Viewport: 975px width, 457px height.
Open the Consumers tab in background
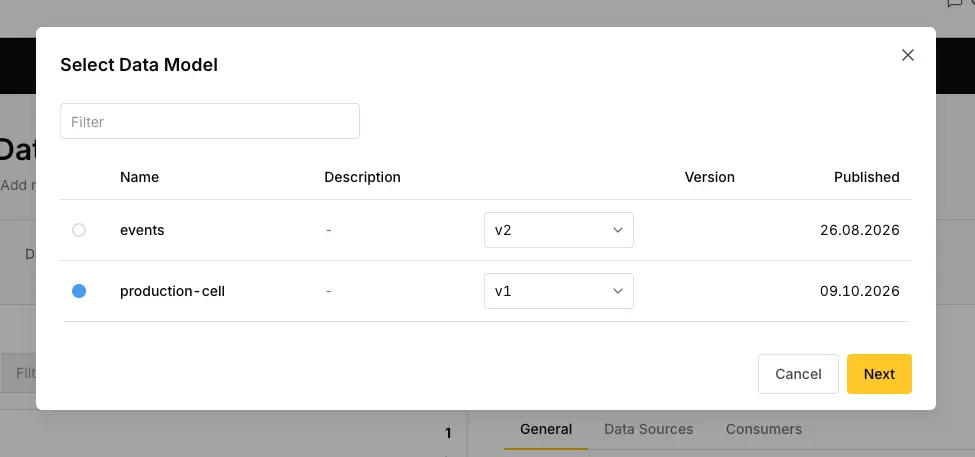tap(764, 429)
